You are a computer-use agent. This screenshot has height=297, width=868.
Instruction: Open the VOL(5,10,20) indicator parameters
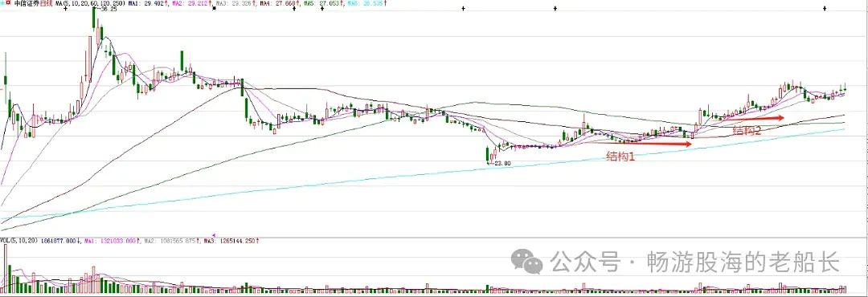pyautogui.click(x=18, y=241)
